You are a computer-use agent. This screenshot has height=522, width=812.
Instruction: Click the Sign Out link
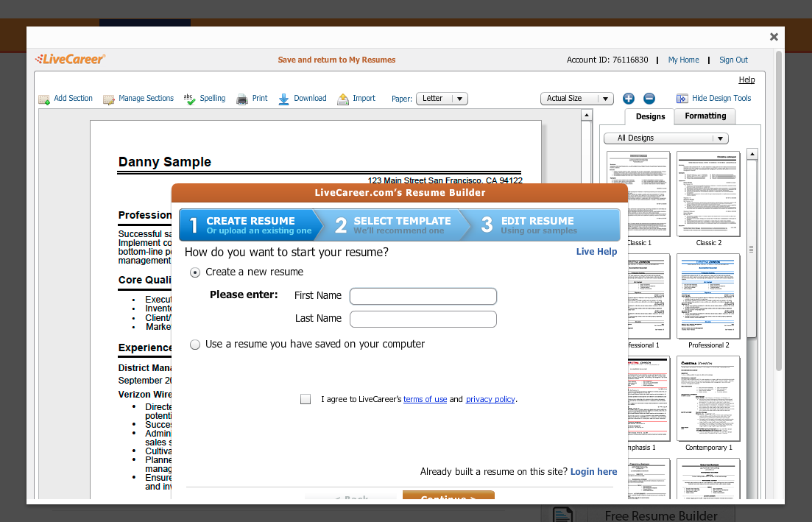click(x=733, y=60)
